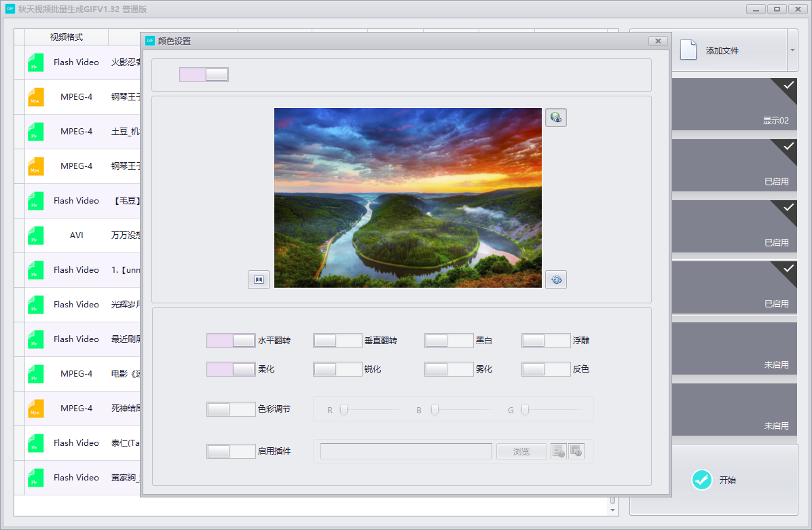Click the plugin path input field
Viewport: 812px width, 530px height.
click(406, 451)
